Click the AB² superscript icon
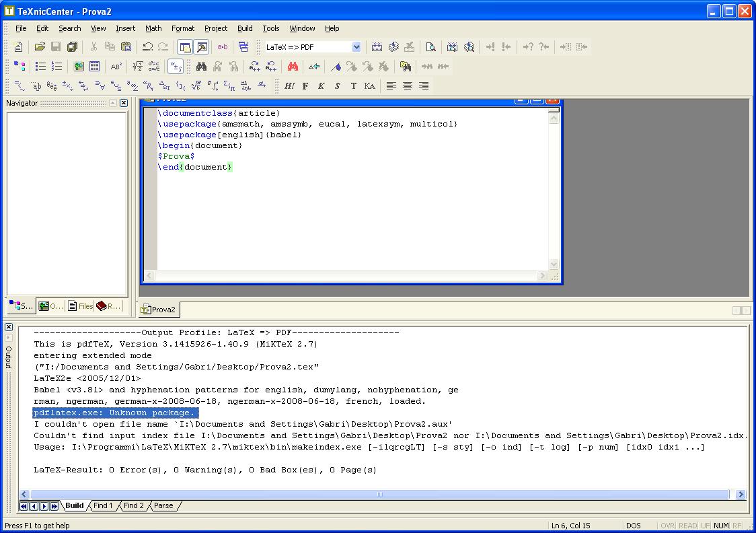Image resolution: width=756 pixels, height=533 pixels. point(116,67)
